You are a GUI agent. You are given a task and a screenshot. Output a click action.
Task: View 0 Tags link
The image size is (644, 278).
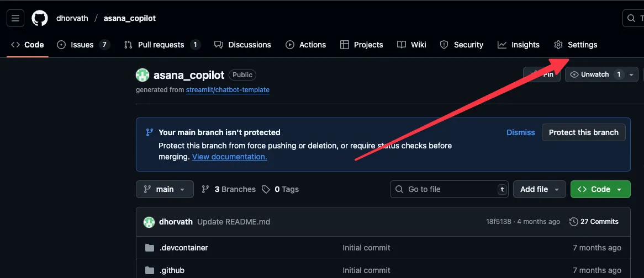tap(280, 189)
